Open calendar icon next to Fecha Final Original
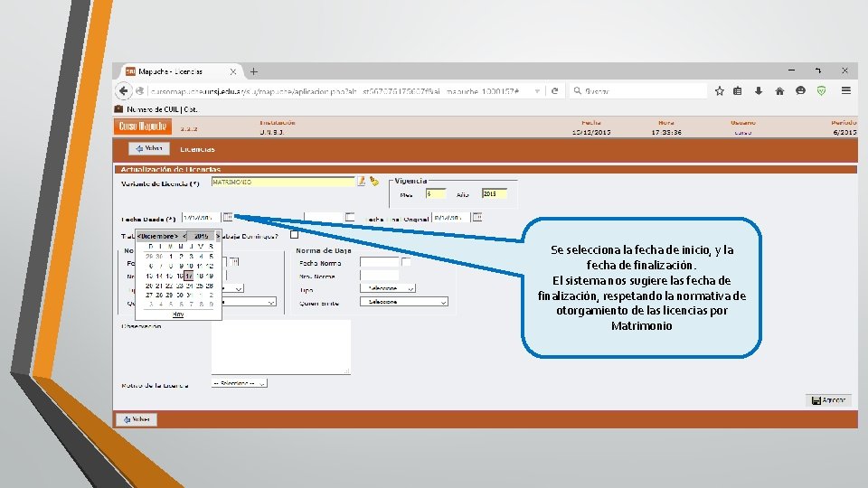This screenshot has width=868, height=488. tap(477, 218)
